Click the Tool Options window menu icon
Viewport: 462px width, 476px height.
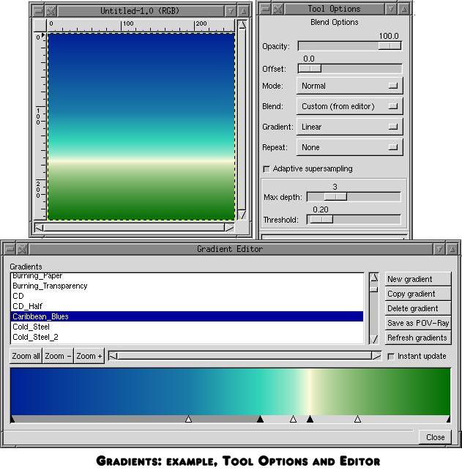265,9
